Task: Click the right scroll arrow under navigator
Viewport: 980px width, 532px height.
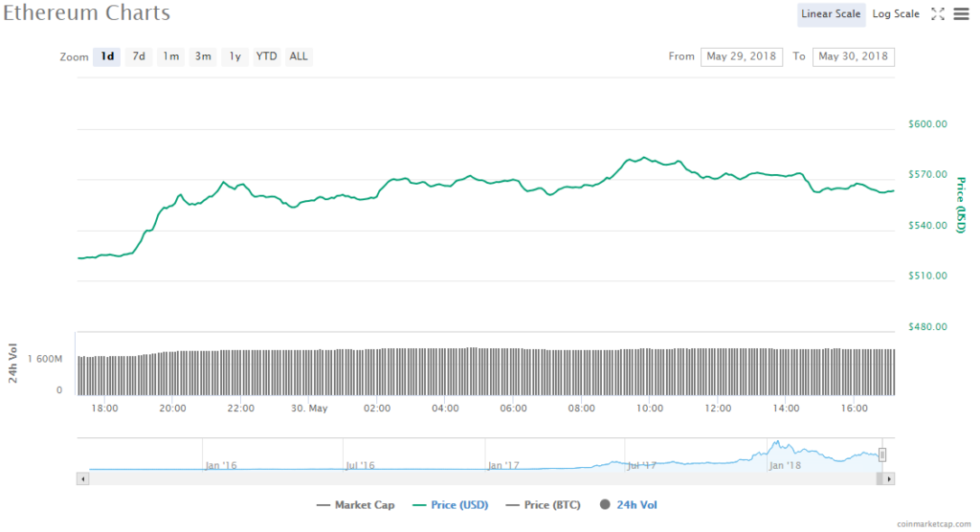Action: (889, 478)
